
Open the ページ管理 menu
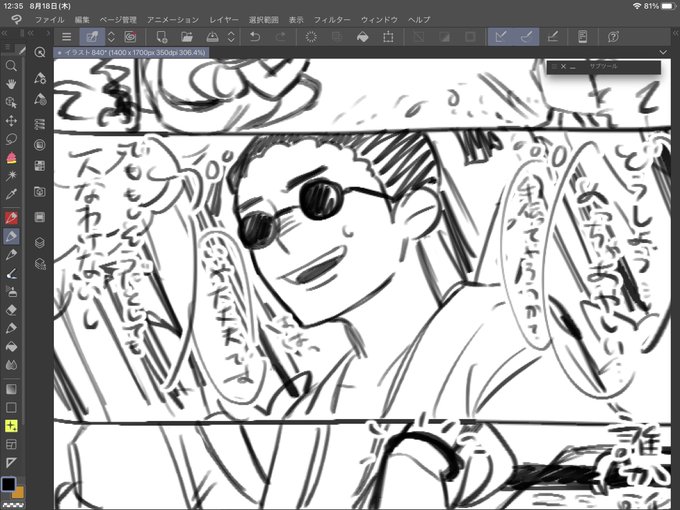pos(118,20)
